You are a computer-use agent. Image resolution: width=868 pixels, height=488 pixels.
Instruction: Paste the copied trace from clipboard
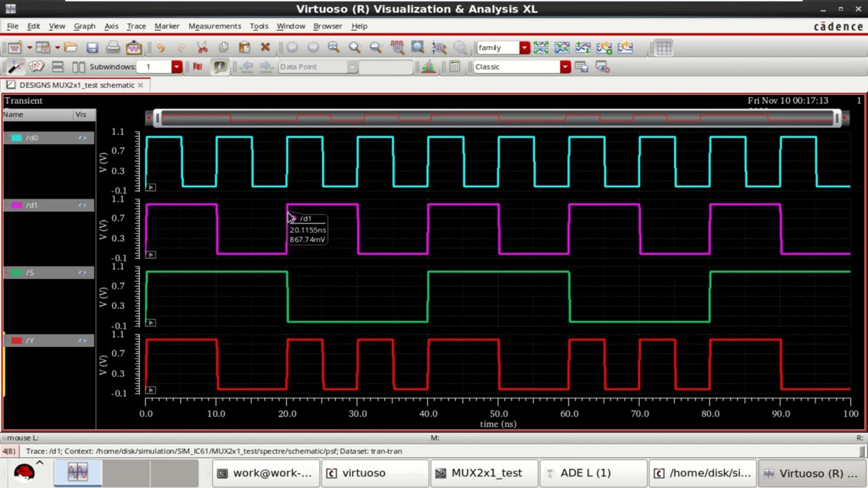pos(244,47)
